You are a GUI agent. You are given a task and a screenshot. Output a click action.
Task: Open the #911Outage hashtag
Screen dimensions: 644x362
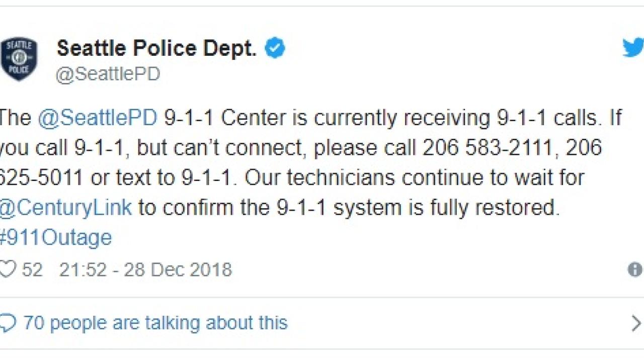56,237
